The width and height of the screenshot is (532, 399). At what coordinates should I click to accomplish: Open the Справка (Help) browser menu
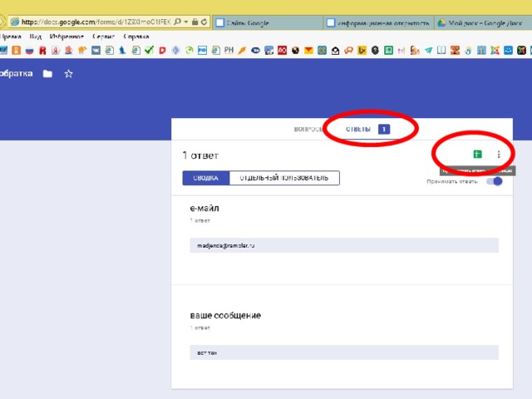(x=135, y=37)
